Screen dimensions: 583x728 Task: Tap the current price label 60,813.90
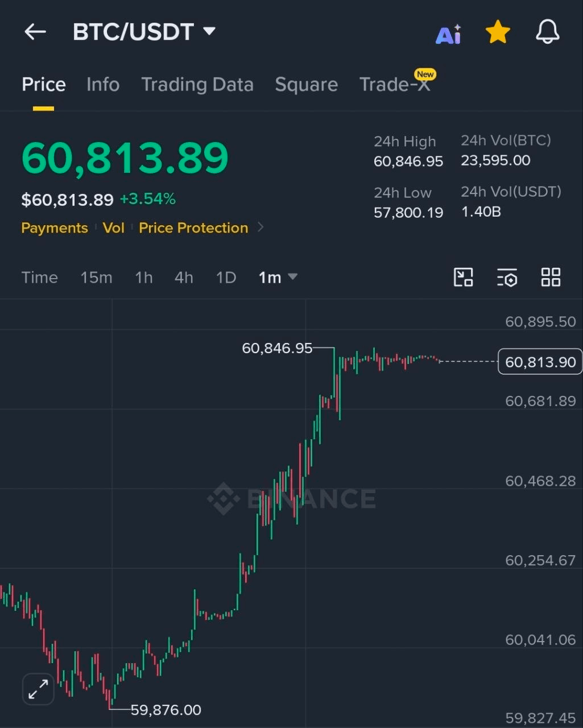coord(540,362)
